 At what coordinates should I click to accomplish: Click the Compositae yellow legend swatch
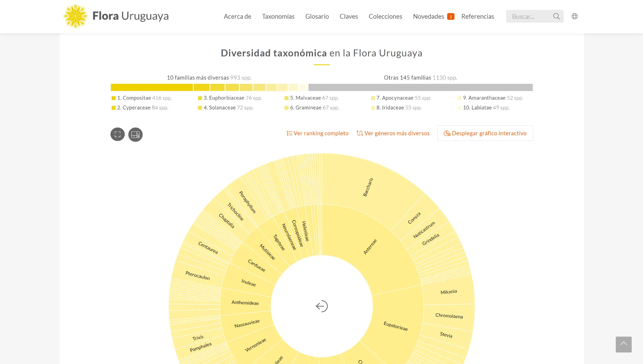tap(114, 98)
